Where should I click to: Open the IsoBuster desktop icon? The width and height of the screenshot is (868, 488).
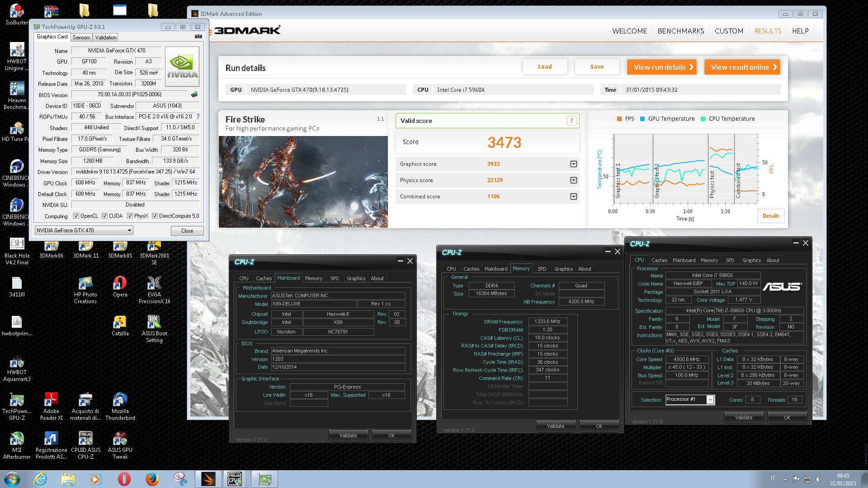pyautogui.click(x=17, y=14)
